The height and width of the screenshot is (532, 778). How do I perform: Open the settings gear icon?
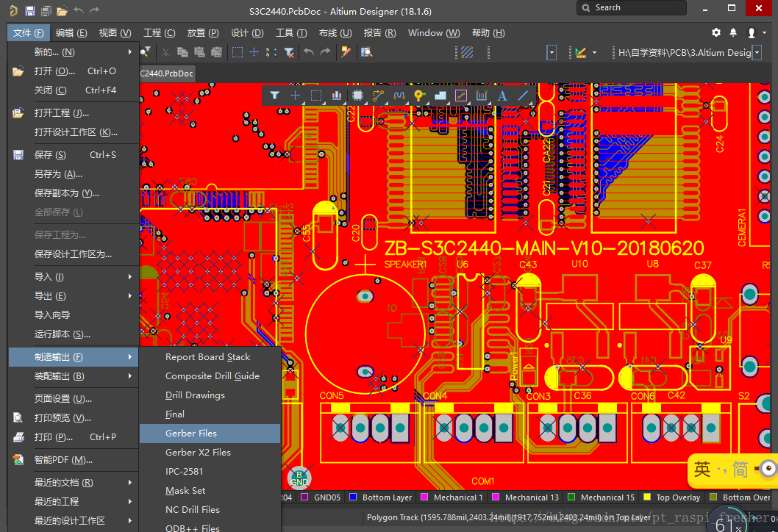(x=716, y=32)
